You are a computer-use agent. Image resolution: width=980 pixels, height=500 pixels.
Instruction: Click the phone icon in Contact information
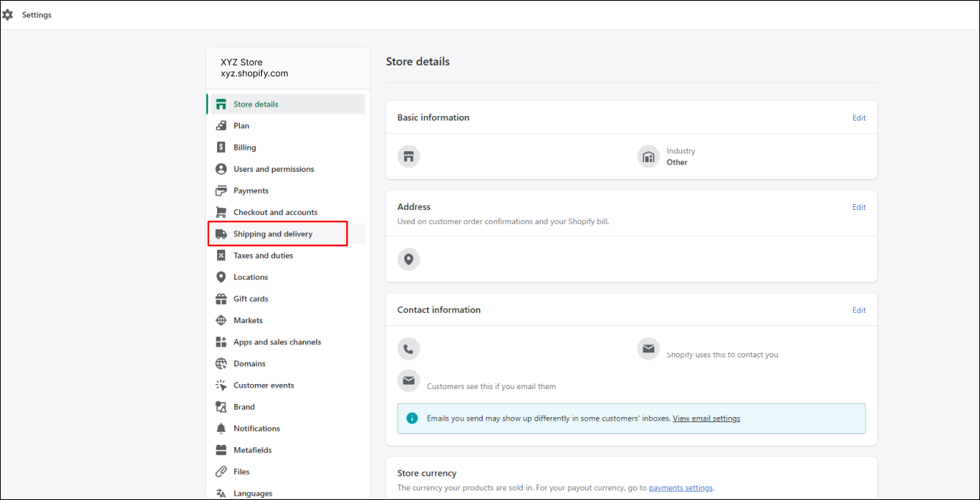click(x=409, y=349)
